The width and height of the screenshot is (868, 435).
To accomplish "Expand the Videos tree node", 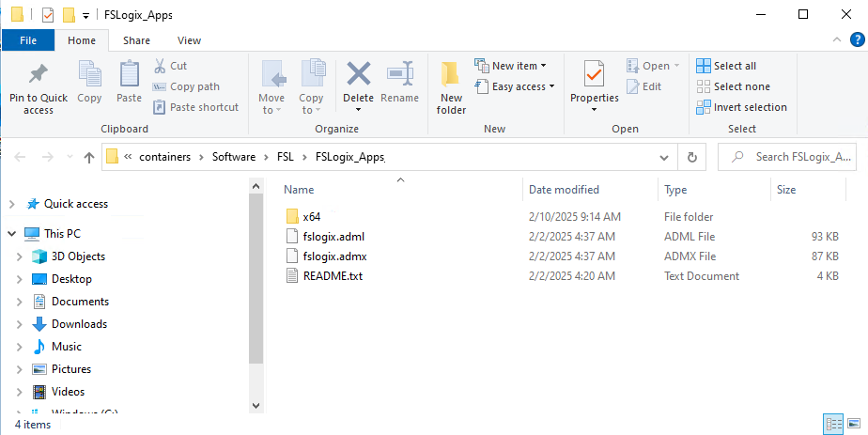I will point(20,392).
